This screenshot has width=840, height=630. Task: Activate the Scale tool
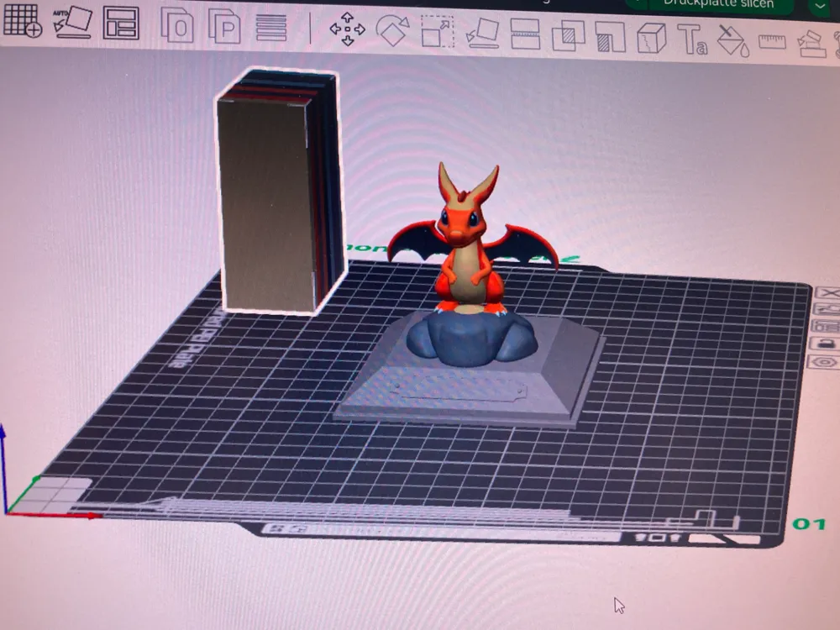tap(438, 32)
